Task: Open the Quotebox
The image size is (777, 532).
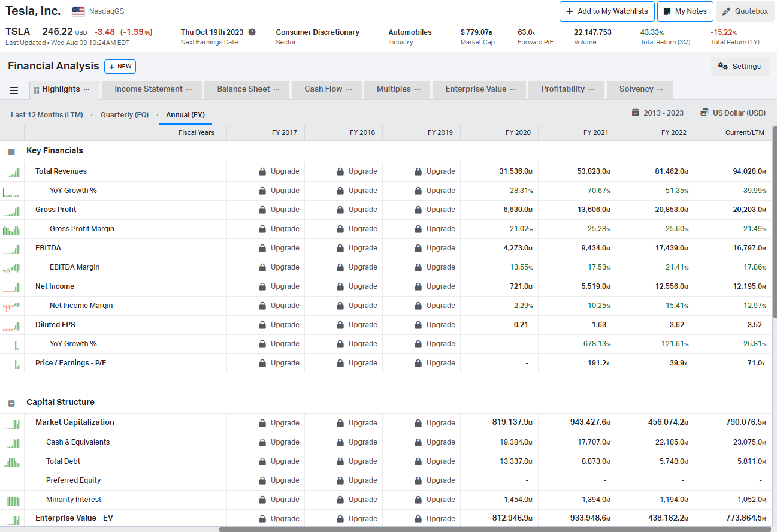Action: click(746, 11)
